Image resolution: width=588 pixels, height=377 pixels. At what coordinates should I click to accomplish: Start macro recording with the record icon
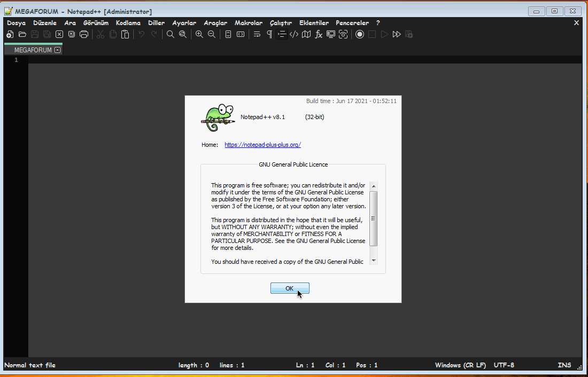360,35
